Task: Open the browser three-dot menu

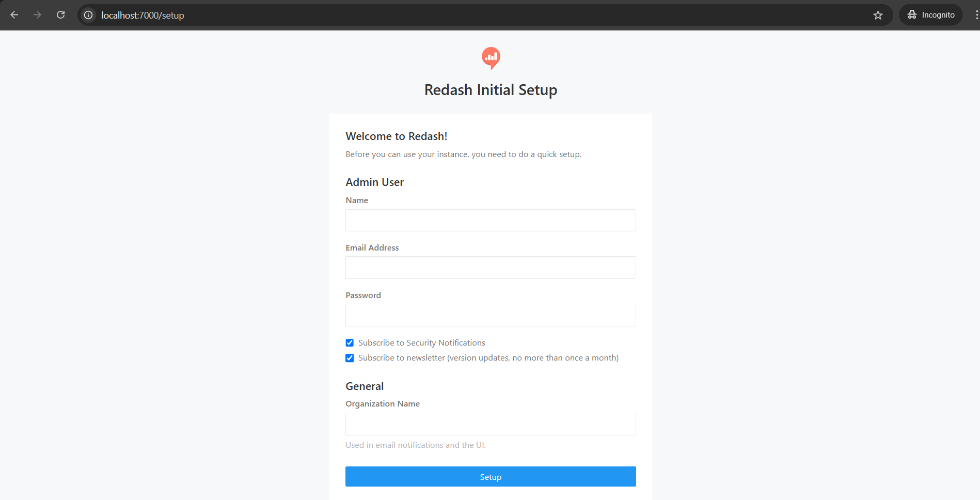Action: click(976, 15)
